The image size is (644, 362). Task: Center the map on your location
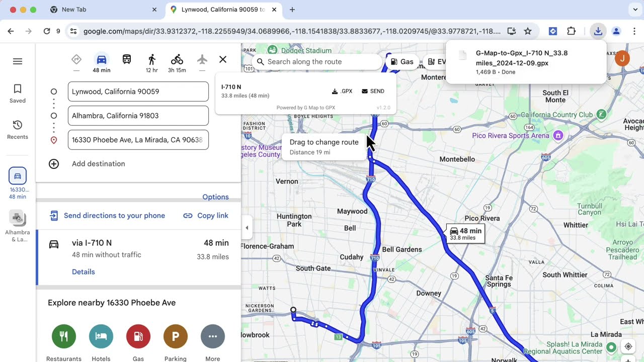click(x=628, y=347)
